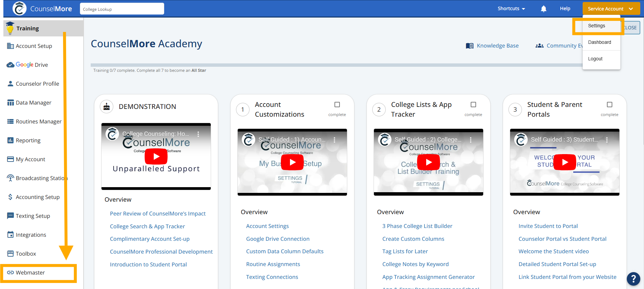This screenshot has width=644, height=289.
Task: Open Link Student Portal from your Website
Action: [567, 277]
